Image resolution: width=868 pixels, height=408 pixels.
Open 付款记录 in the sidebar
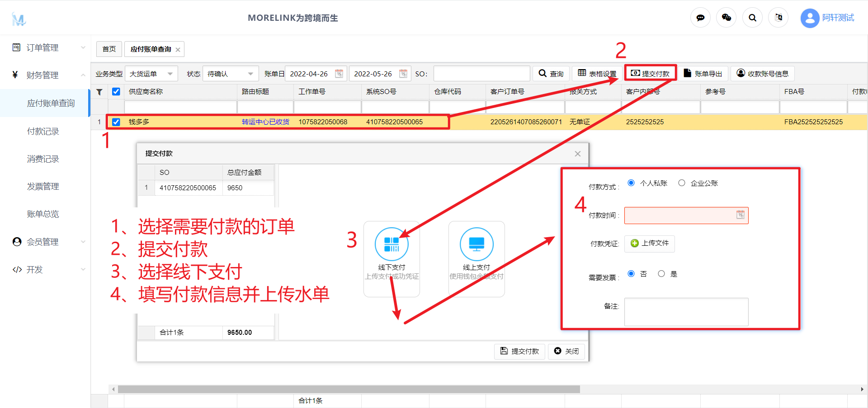[x=43, y=131]
